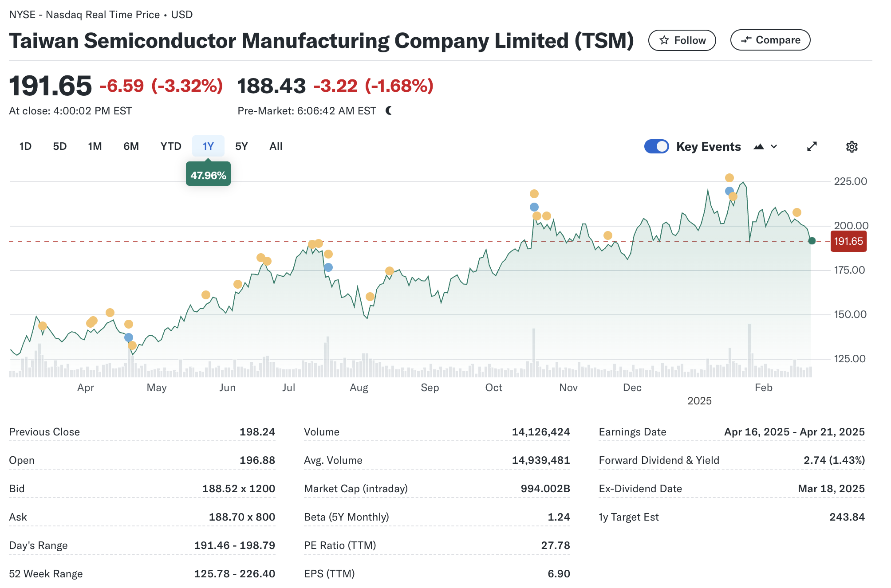Click the star Follow button
Screen dimensions: 891x588
click(x=682, y=40)
